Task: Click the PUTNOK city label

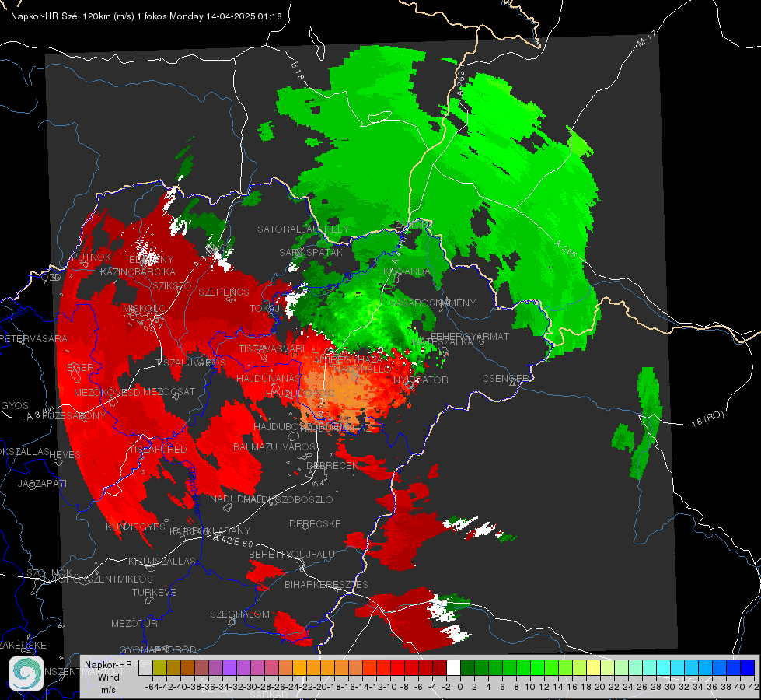Action: click(91, 257)
